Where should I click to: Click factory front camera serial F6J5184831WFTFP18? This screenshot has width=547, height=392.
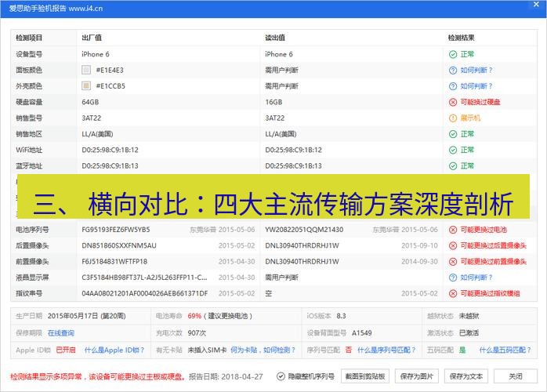tap(114, 261)
